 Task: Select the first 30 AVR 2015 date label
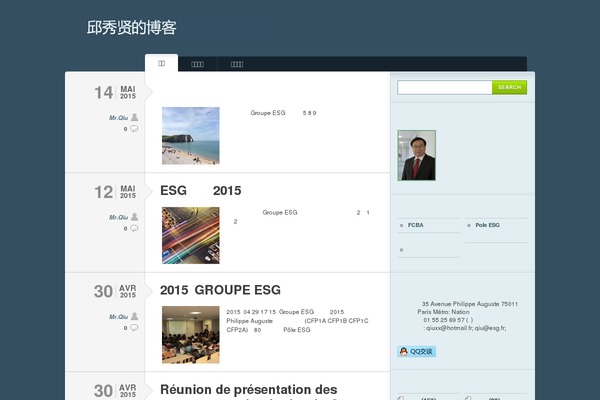pyautogui.click(x=115, y=291)
